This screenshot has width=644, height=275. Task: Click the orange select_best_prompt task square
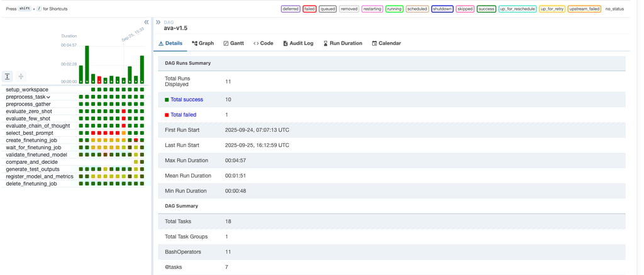click(x=124, y=133)
